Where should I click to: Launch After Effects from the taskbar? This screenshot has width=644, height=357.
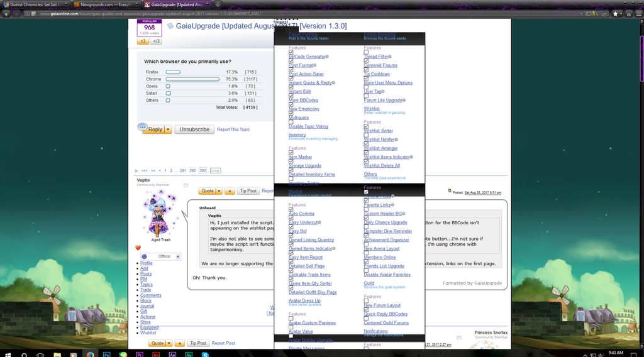(172, 354)
